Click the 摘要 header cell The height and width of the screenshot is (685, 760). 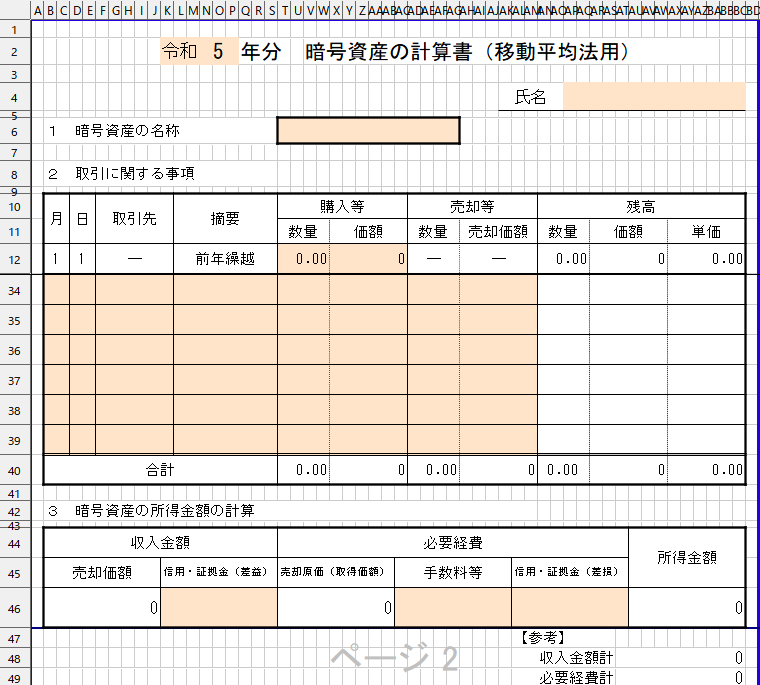tap(225, 219)
